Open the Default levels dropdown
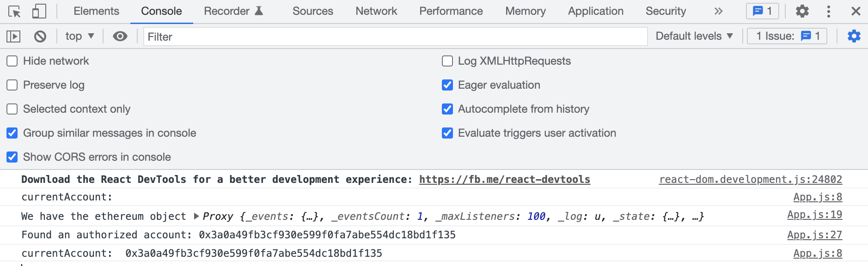 (694, 36)
